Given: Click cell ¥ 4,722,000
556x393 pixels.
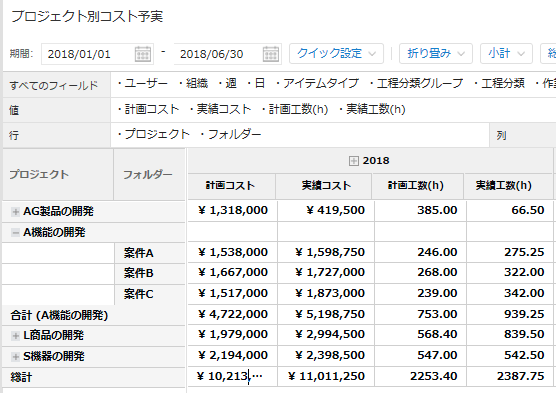Looking at the screenshot, I should coord(233,314).
